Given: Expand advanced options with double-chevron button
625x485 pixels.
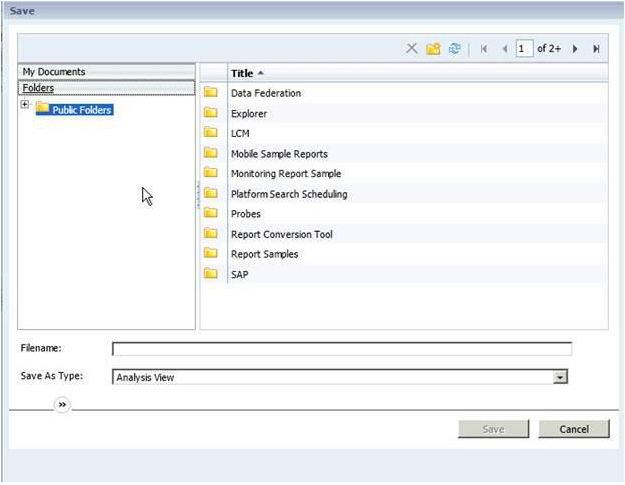Looking at the screenshot, I should 62,405.
